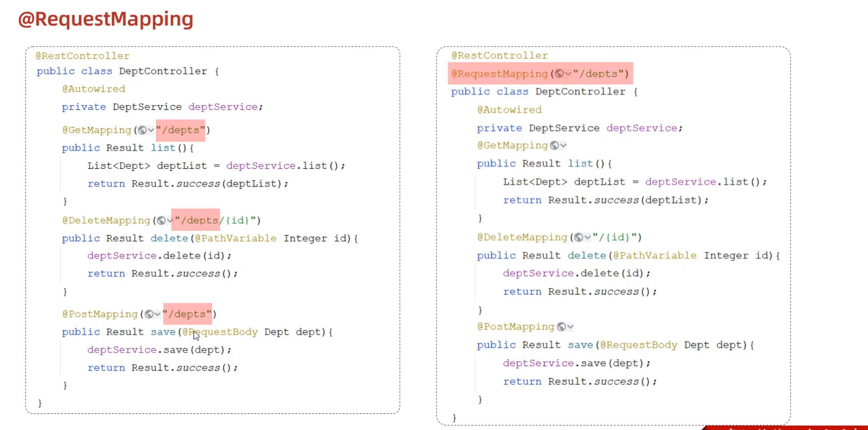Click deptService.delete(id) in the left block
Image resolution: width=868 pixels, height=430 pixels.
(x=157, y=256)
